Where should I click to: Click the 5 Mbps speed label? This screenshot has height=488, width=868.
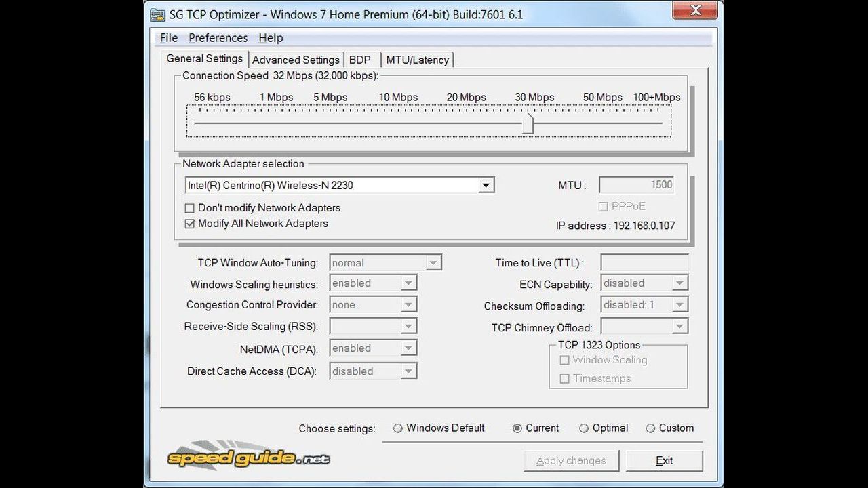(x=330, y=97)
